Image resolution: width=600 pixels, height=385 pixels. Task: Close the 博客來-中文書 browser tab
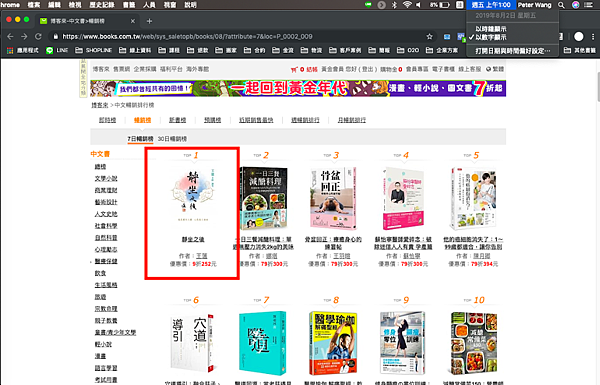point(132,21)
